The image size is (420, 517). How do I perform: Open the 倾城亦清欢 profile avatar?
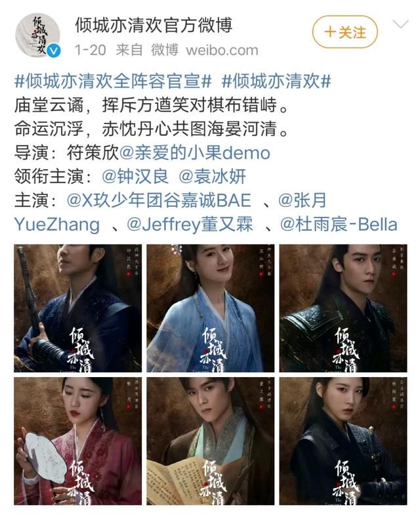point(37,35)
